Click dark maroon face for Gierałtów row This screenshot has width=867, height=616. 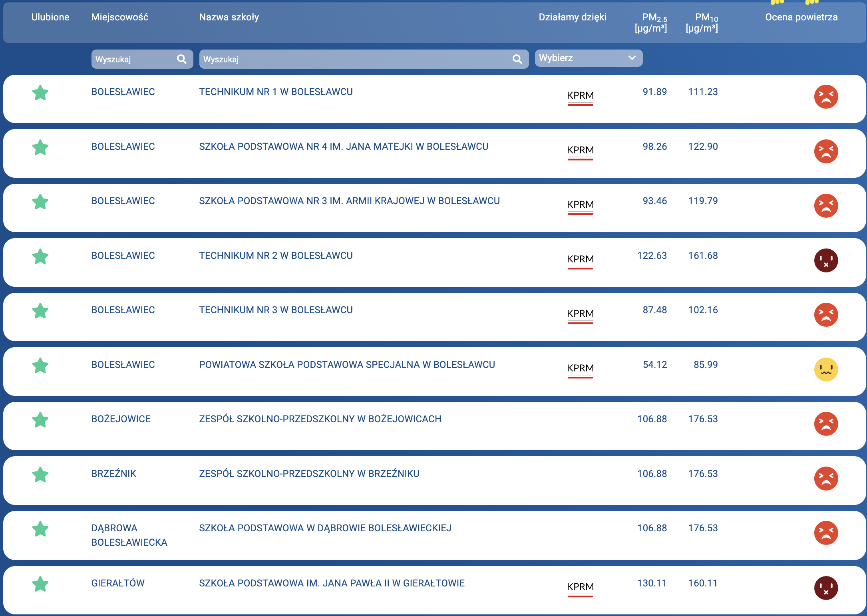(x=826, y=588)
